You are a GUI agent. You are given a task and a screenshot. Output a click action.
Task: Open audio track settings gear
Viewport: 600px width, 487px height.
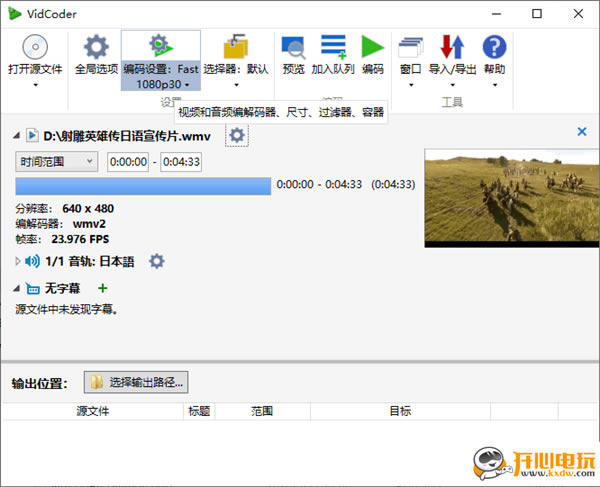(x=157, y=261)
